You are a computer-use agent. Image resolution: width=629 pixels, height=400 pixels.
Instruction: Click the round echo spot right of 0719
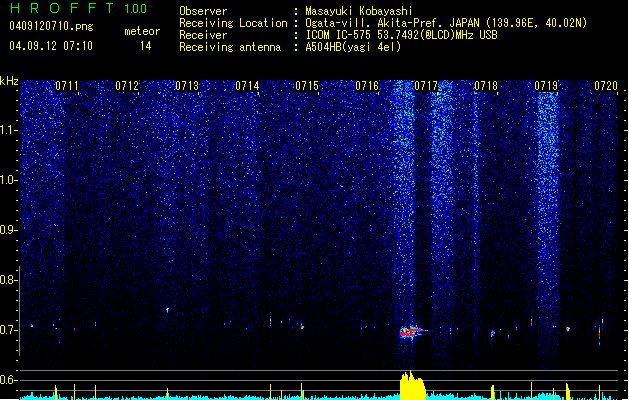pos(568,329)
